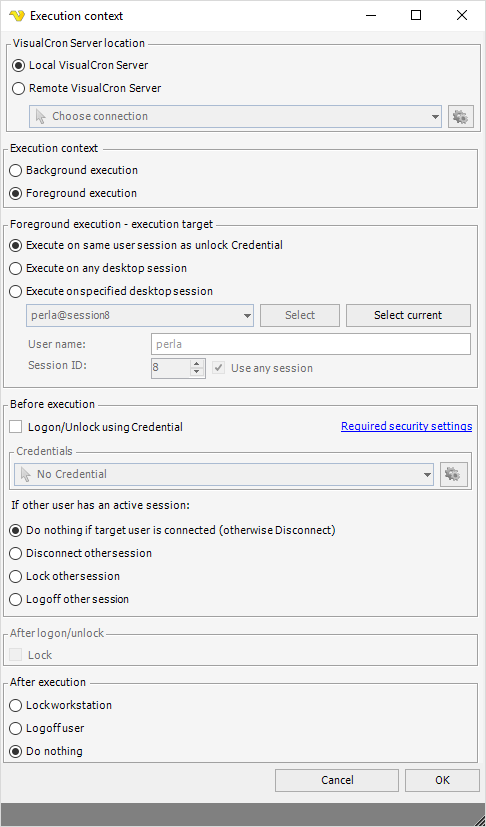Select Remote VisualCron Server option

tap(87, 88)
